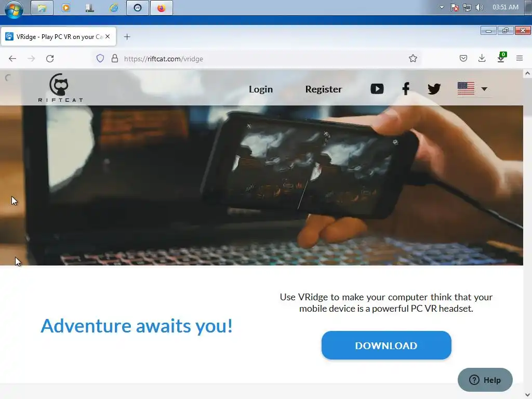Reload the riftcat.com page
The width and height of the screenshot is (532, 399).
tap(50, 59)
